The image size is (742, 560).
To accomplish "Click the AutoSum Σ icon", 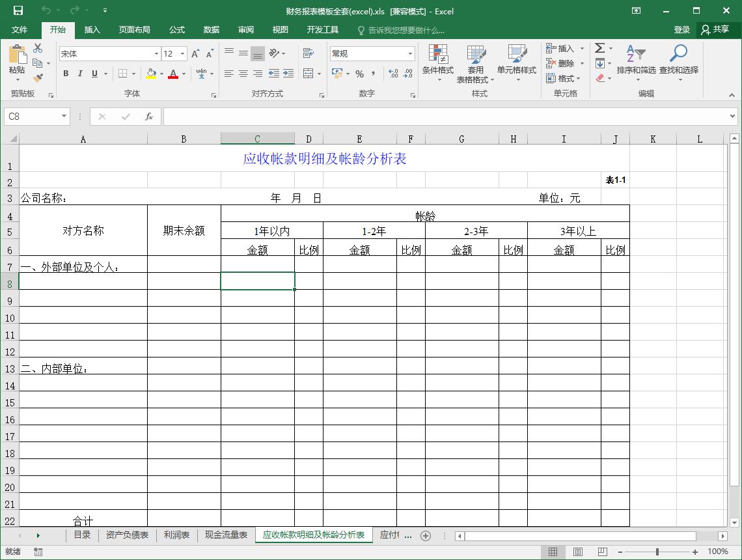I will tap(599, 48).
